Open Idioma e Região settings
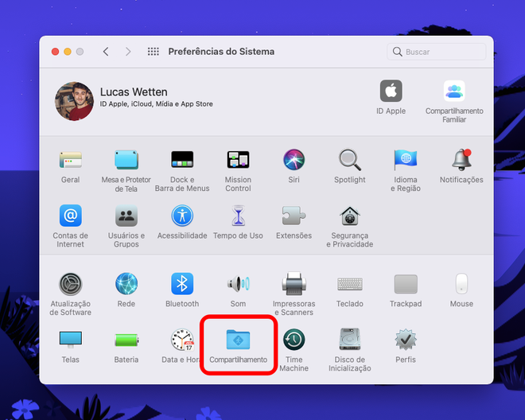This screenshot has width=525, height=420. pos(406,160)
